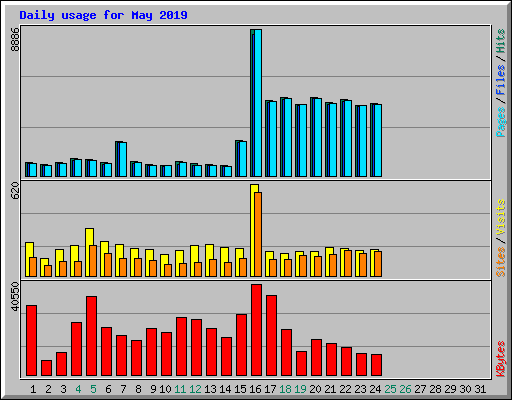Click day 11 on the x-axis
Screen dimensions: 512x400
[x=180, y=389]
